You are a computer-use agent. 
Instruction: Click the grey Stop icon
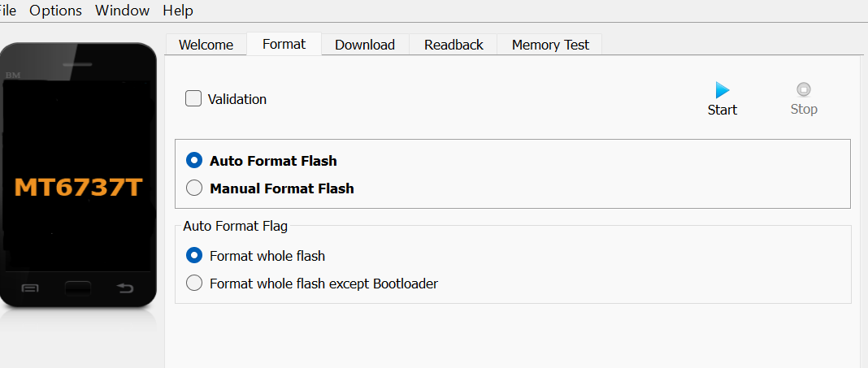[804, 90]
